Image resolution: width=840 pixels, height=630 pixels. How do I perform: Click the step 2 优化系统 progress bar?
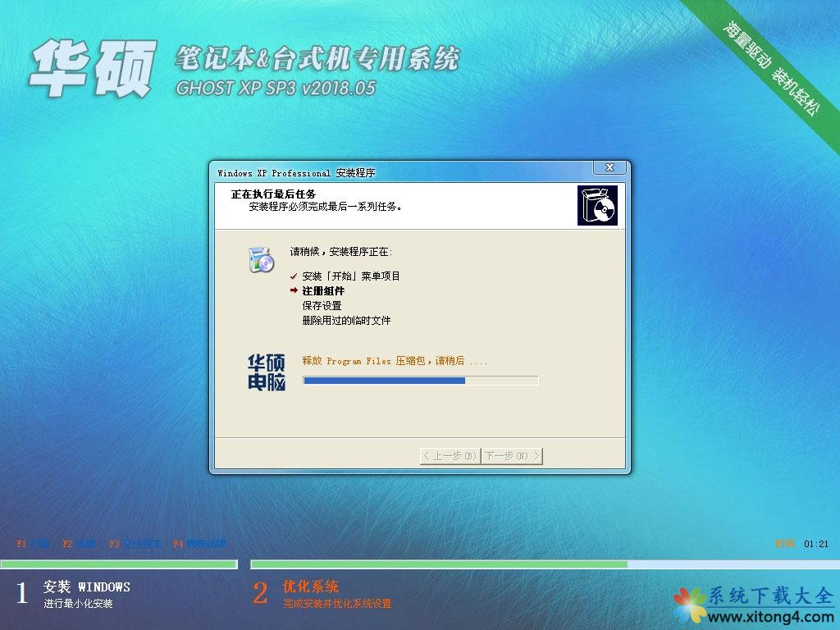[x=545, y=564]
